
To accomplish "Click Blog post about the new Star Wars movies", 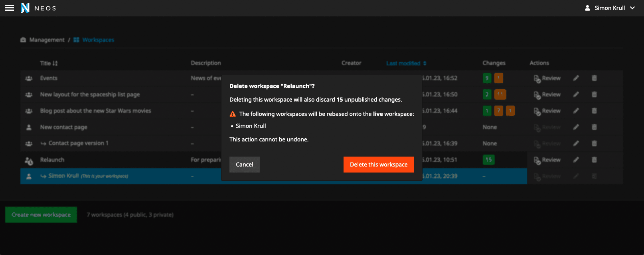I will 95,111.
